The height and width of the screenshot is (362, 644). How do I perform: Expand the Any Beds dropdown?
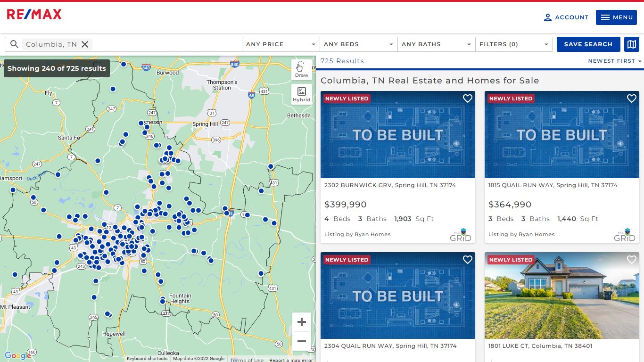pyautogui.click(x=359, y=44)
